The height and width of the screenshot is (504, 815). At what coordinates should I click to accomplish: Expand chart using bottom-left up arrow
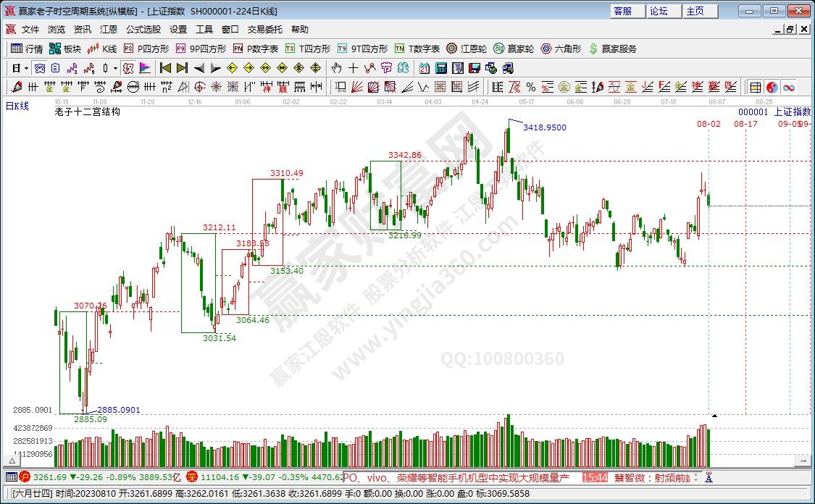tap(12, 461)
